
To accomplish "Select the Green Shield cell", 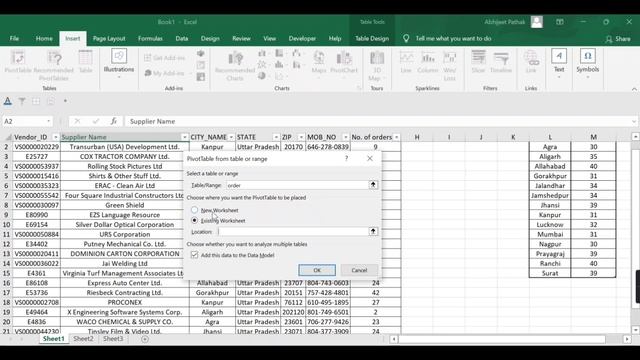I will click(124, 205).
